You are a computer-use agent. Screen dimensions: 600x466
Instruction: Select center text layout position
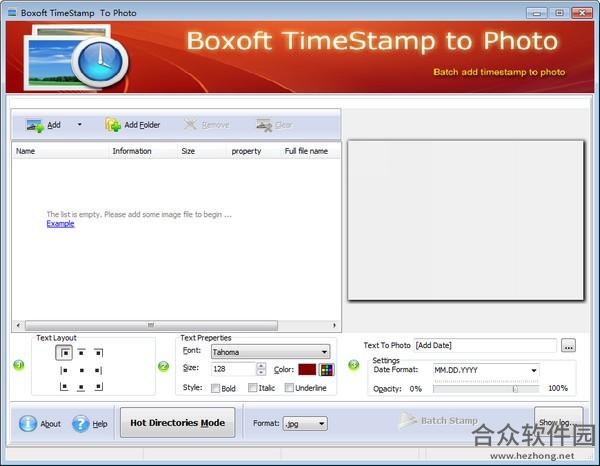point(81,370)
